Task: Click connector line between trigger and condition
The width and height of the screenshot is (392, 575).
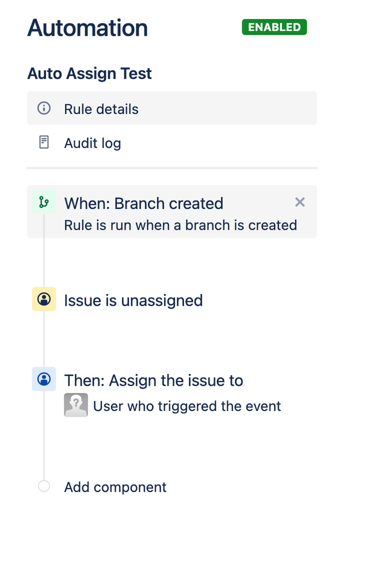Action: point(44,262)
